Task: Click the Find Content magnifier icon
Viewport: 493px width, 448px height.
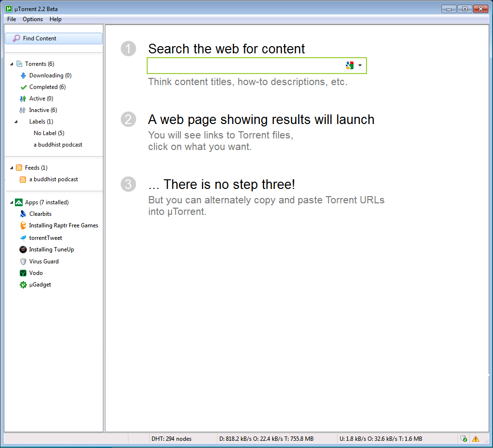Action: coord(16,38)
